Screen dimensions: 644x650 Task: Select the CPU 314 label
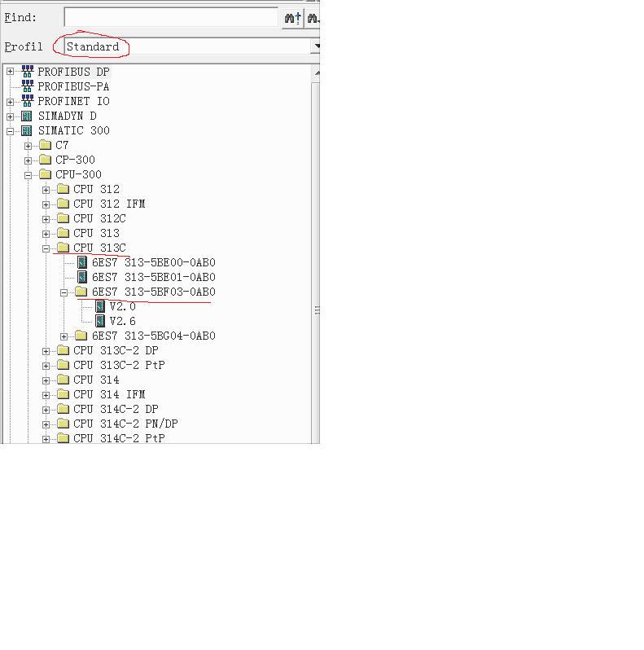point(97,380)
